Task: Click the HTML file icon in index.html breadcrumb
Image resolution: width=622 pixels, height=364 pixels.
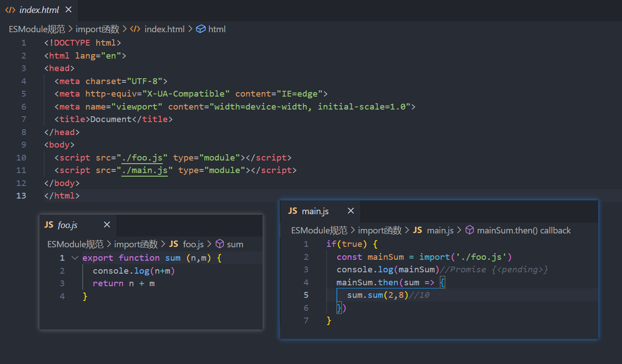Action: [x=135, y=29]
